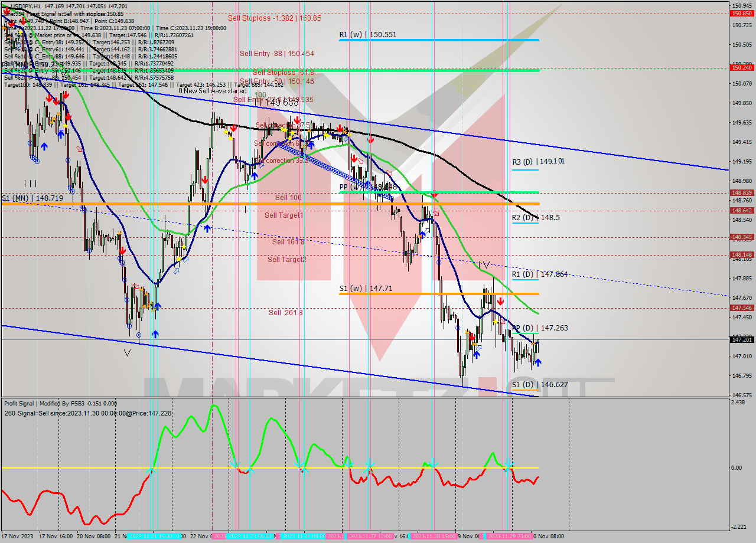Image resolution: width=756 pixels, height=543 pixels.
Task: Click the 'Sell Target1' label
Action: tap(284, 215)
